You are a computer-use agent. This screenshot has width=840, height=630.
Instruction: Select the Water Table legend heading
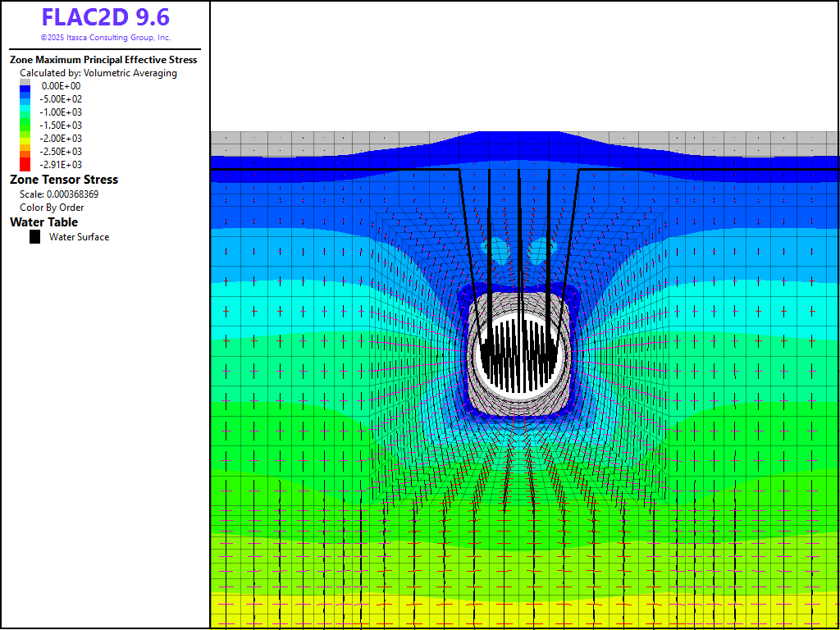pyautogui.click(x=44, y=222)
